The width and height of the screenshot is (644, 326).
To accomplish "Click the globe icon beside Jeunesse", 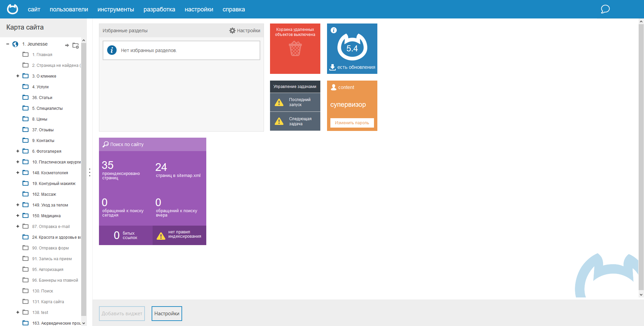I will [15, 44].
